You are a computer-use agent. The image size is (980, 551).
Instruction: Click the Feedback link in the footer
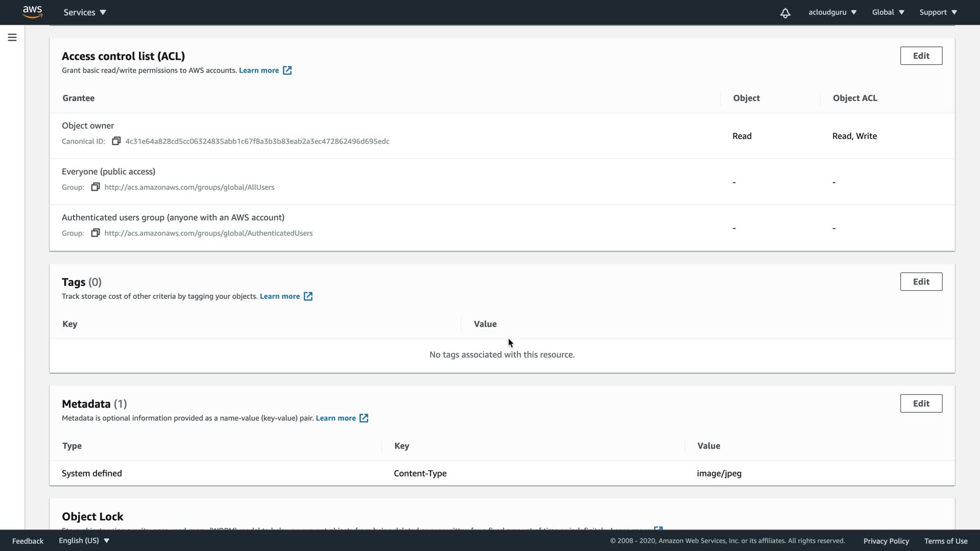click(x=28, y=541)
